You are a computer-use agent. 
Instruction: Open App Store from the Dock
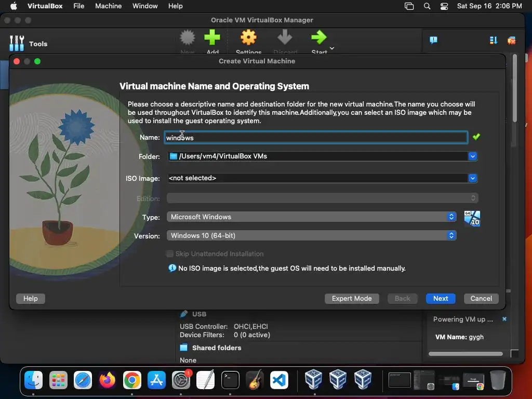pyautogui.click(x=156, y=380)
